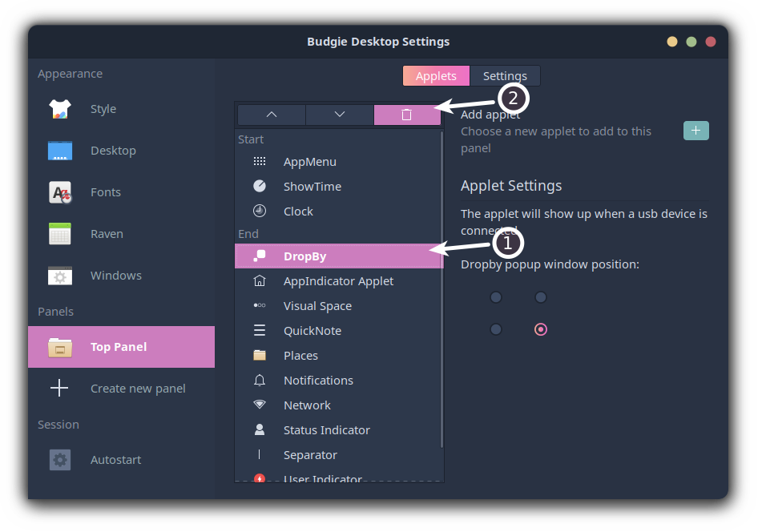Click the Network wifi icon in the applet list

259,405
